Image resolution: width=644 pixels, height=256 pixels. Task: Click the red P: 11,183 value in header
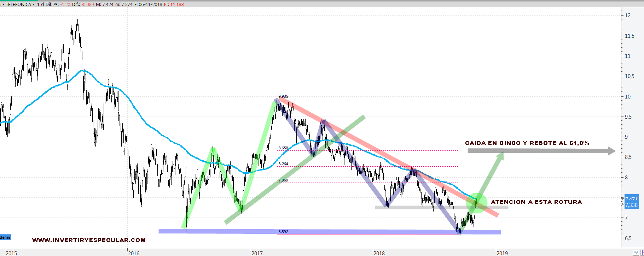pos(174,5)
